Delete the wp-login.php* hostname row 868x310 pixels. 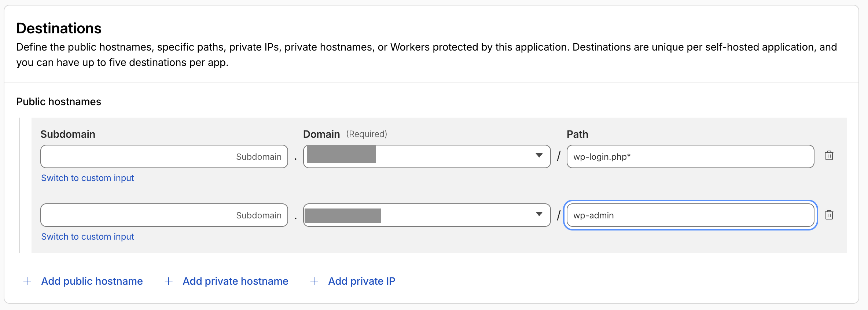829,156
